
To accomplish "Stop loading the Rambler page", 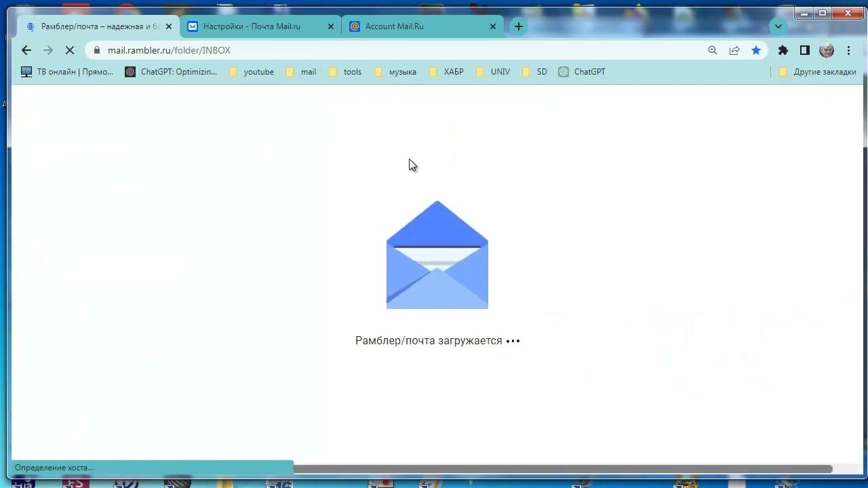I will click(69, 50).
